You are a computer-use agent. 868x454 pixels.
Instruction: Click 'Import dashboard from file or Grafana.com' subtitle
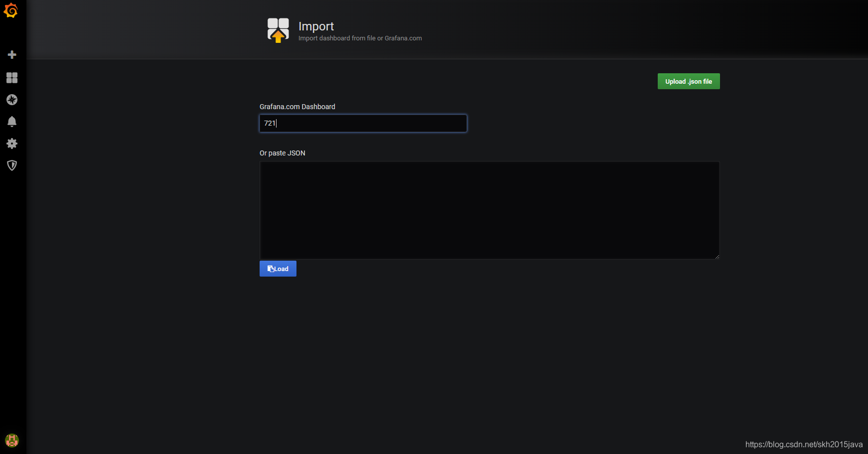pos(360,38)
